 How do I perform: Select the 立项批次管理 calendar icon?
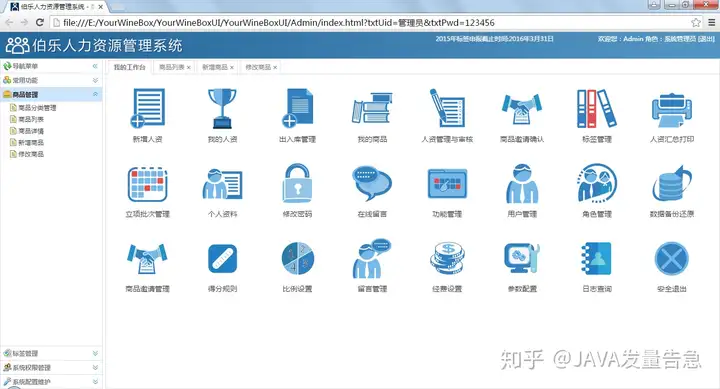[x=147, y=184]
